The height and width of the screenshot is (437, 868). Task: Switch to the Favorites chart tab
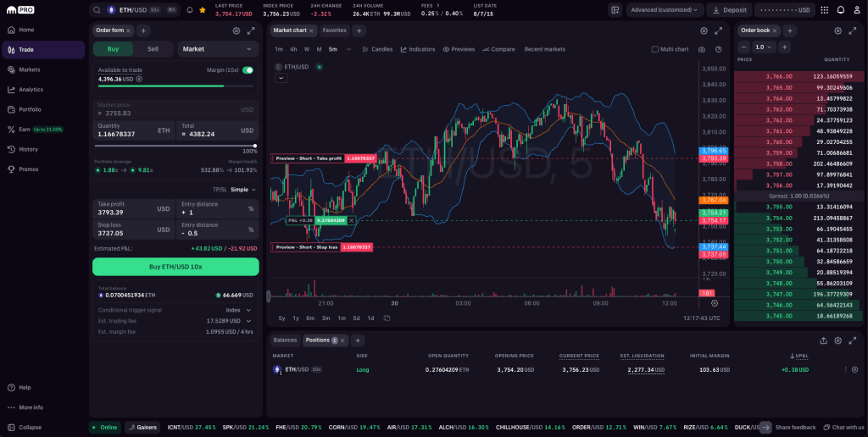click(x=334, y=30)
